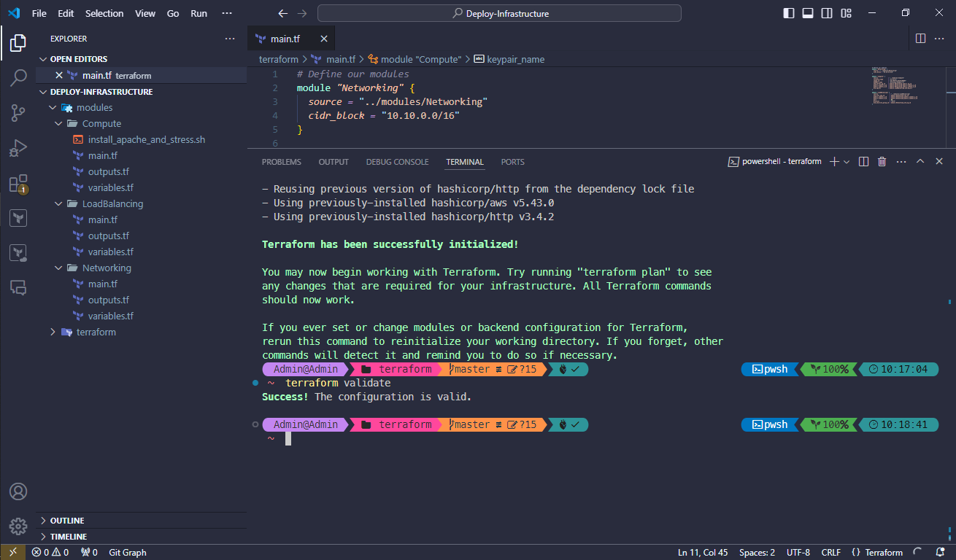The image size is (956, 560).
Task: Toggle primary side bar visibility
Action: tap(790, 13)
